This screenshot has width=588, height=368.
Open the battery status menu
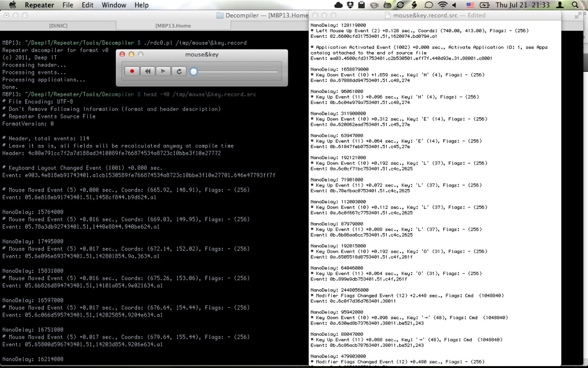coord(485,5)
